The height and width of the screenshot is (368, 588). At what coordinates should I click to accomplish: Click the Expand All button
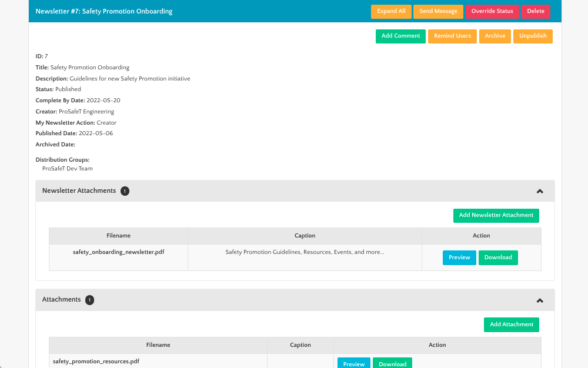[x=391, y=11]
